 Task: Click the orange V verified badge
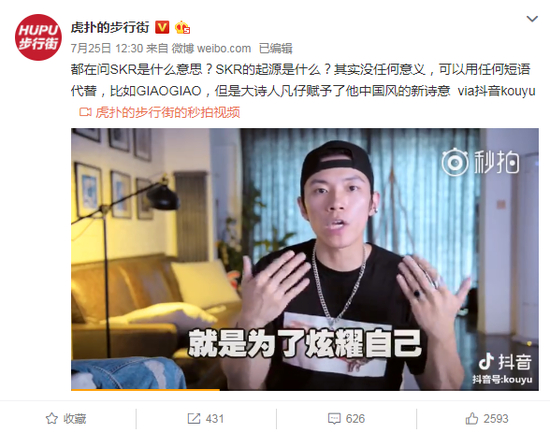162,27
